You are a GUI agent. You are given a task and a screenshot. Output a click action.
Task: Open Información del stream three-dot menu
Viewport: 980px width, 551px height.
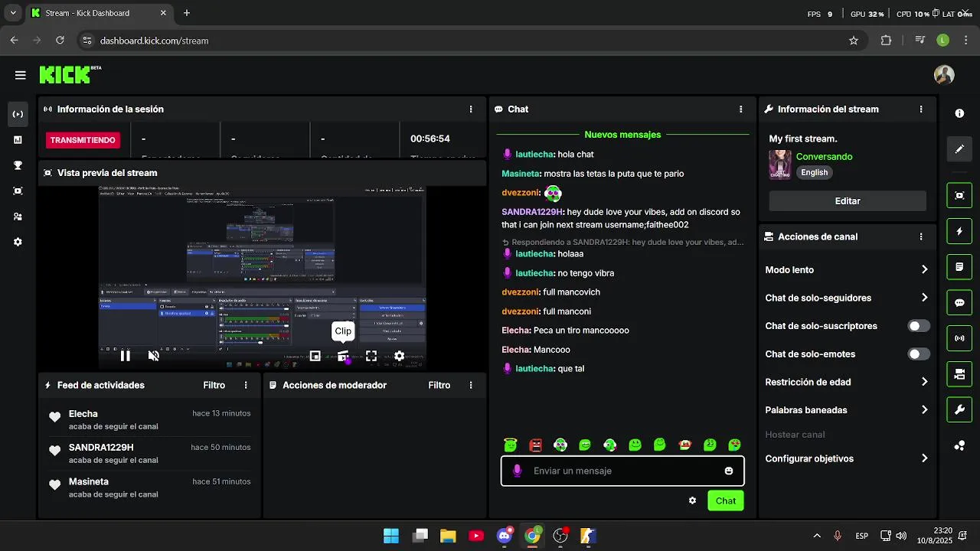click(921, 109)
